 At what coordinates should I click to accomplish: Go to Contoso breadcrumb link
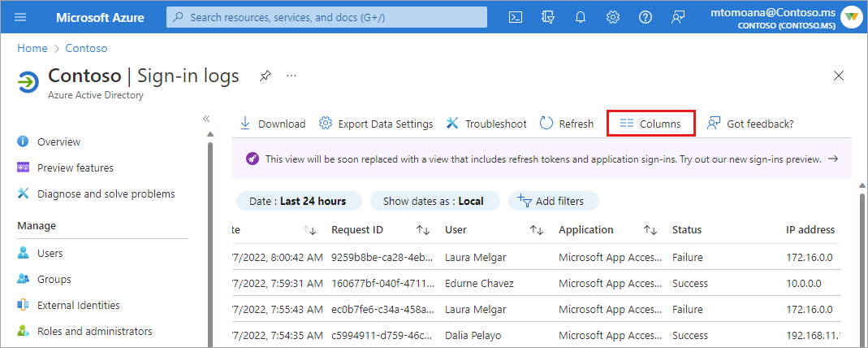[86, 48]
